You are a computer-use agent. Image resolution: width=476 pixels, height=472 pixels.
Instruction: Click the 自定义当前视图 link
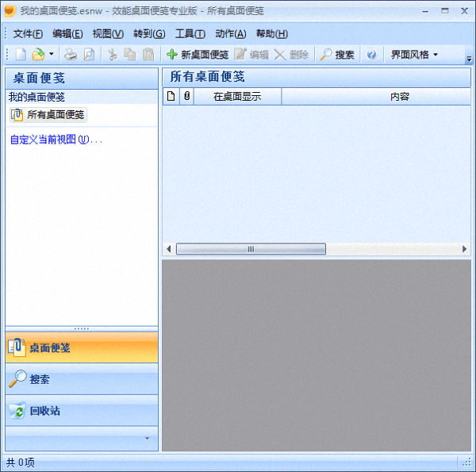pyautogui.click(x=56, y=140)
